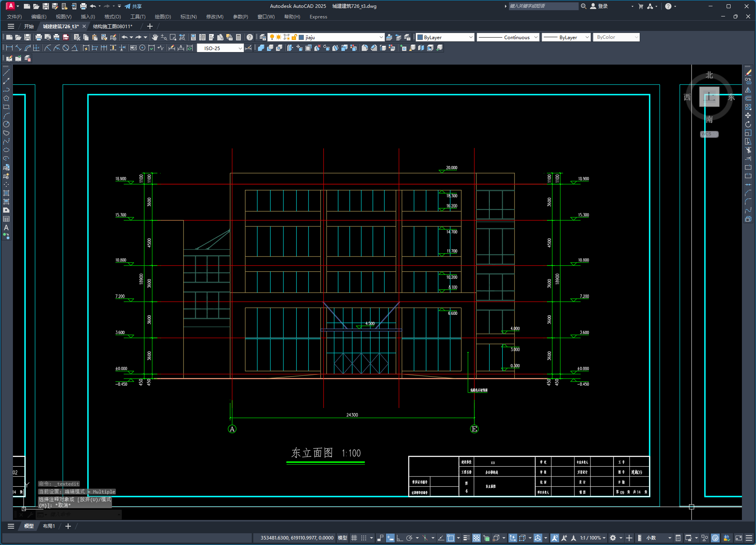756x545 pixels.
Task: Click the Linear dimension tool
Action: [9, 48]
